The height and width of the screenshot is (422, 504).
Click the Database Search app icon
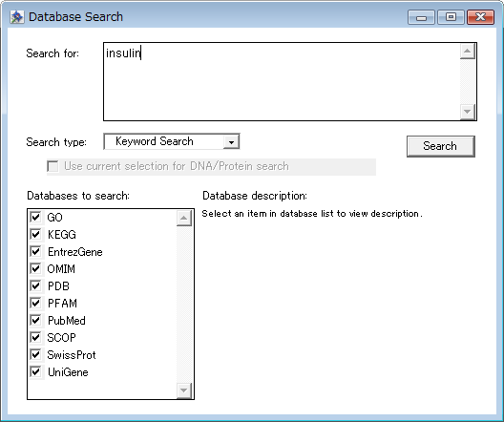click(x=17, y=17)
